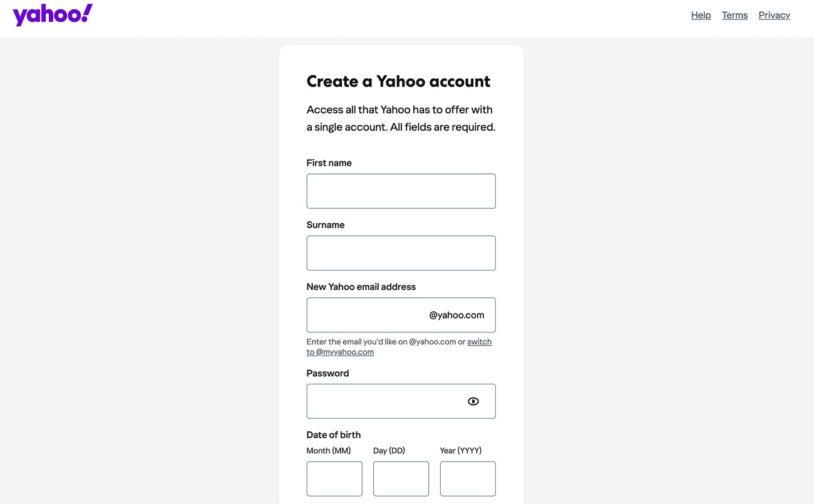
Task: Click the Year (YYYY) birth field
Action: [x=468, y=478]
